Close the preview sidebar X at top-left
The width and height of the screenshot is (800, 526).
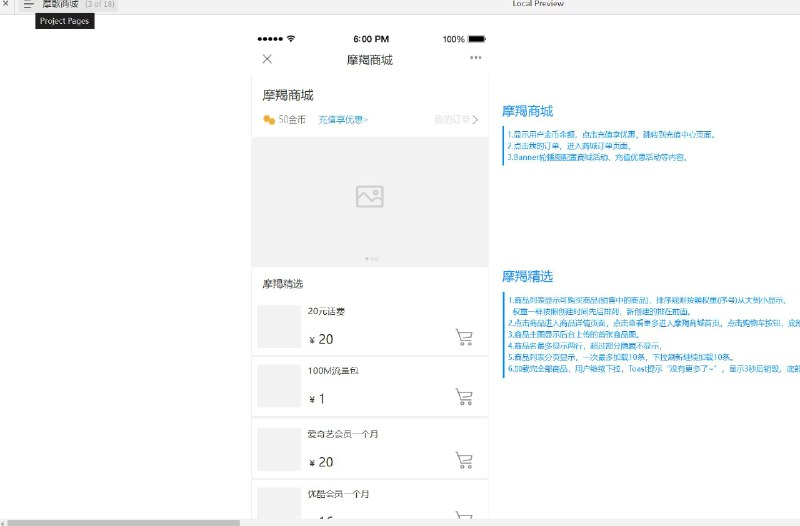coord(6,3)
